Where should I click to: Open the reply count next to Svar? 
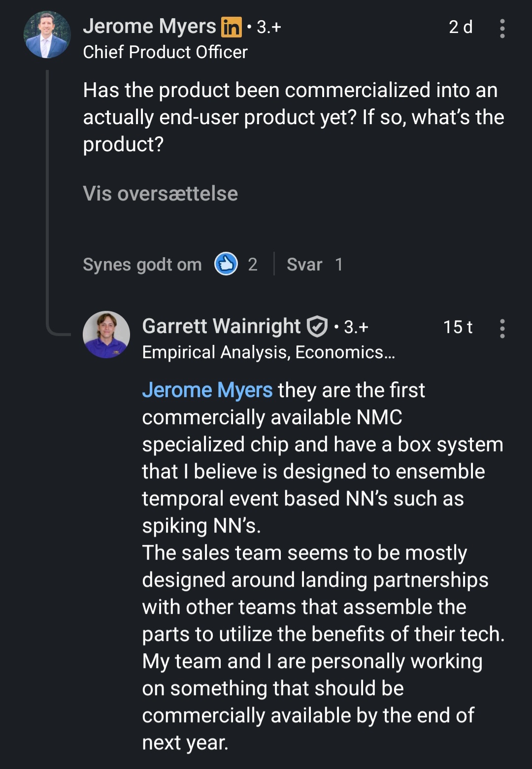(339, 265)
